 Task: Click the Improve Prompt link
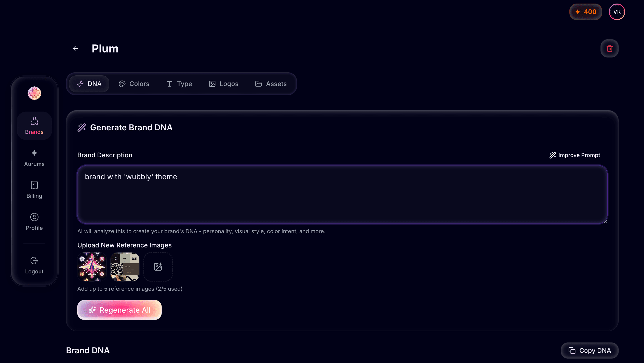(575, 155)
